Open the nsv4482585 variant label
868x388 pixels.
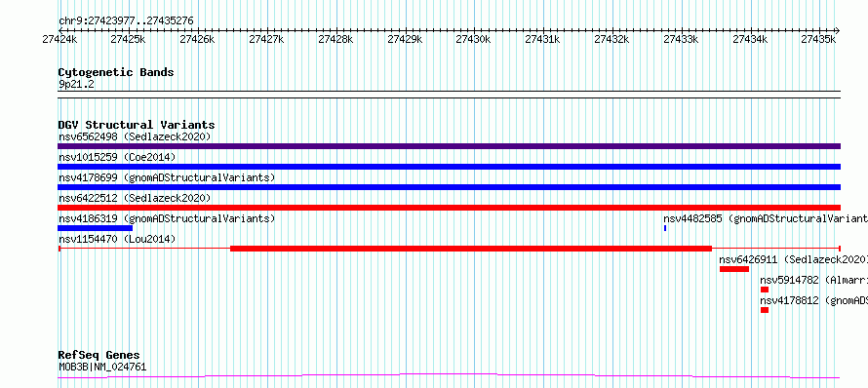pyautogui.click(x=766, y=218)
